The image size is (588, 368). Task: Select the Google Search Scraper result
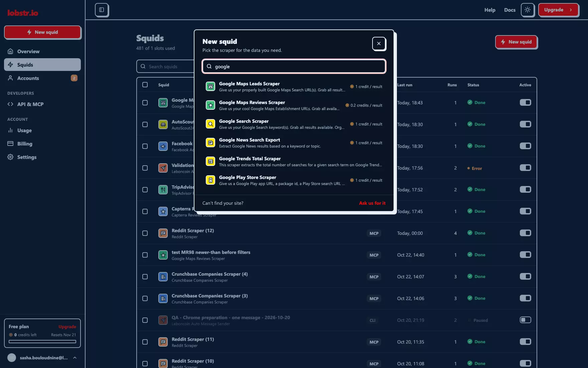[x=294, y=124]
